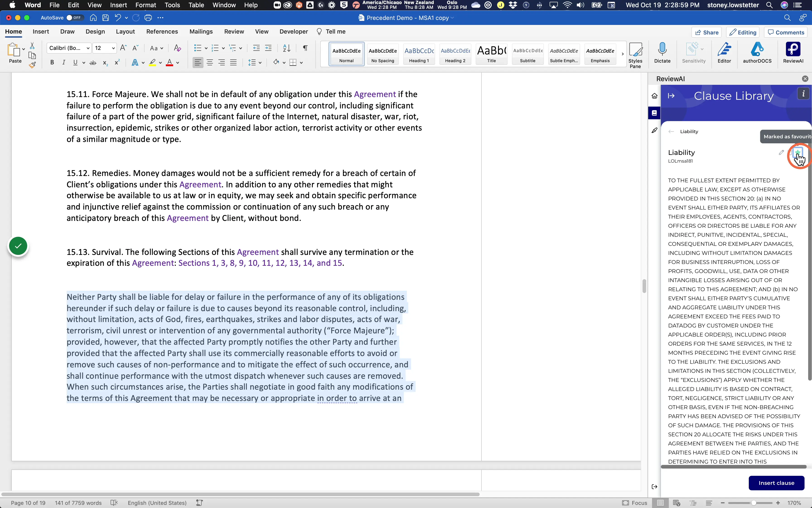Click the ReviewAI home sidebar icon
This screenshot has height=508, width=812.
(x=654, y=96)
